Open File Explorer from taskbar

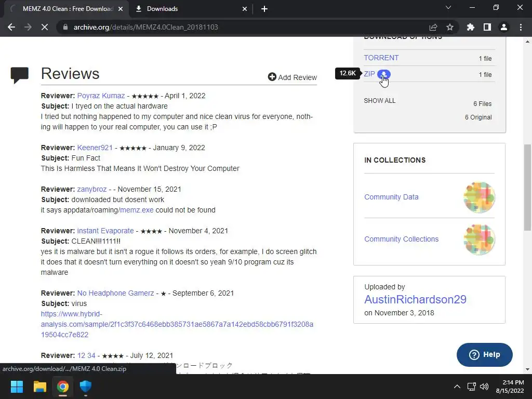tap(39, 387)
